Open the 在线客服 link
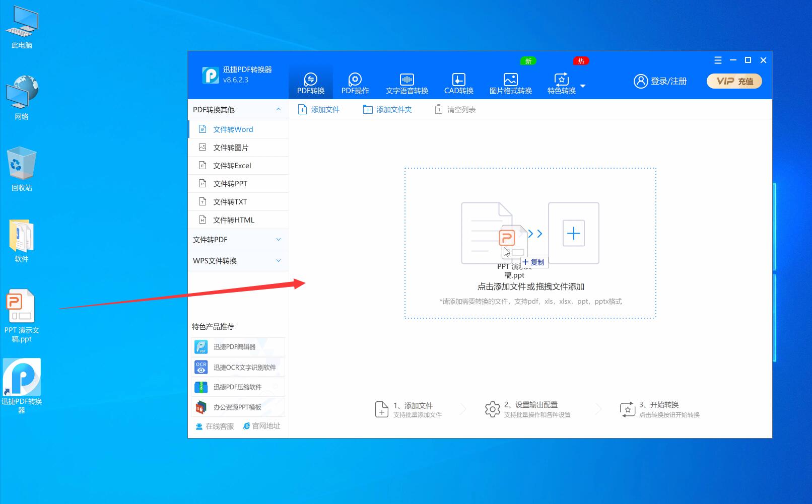 point(215,426)
